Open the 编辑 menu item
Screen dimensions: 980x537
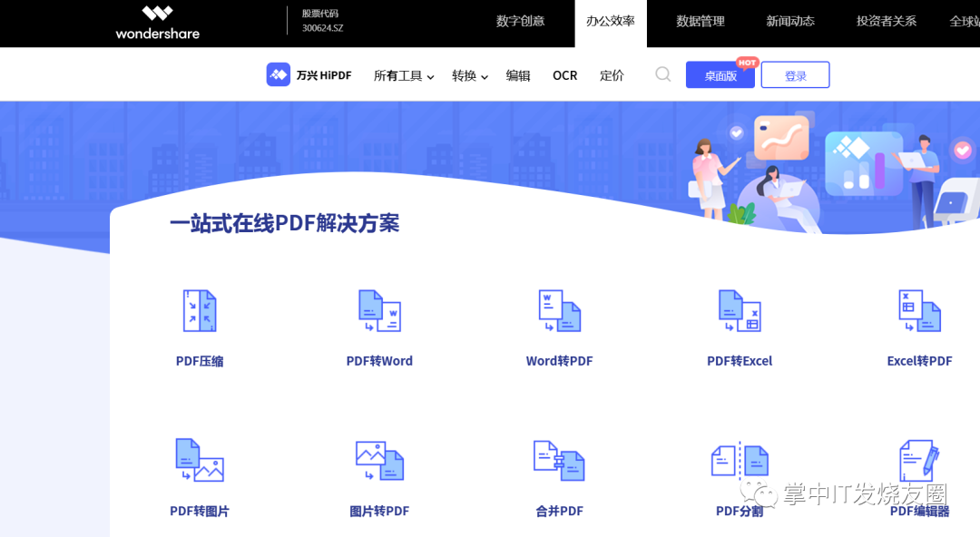518,75
